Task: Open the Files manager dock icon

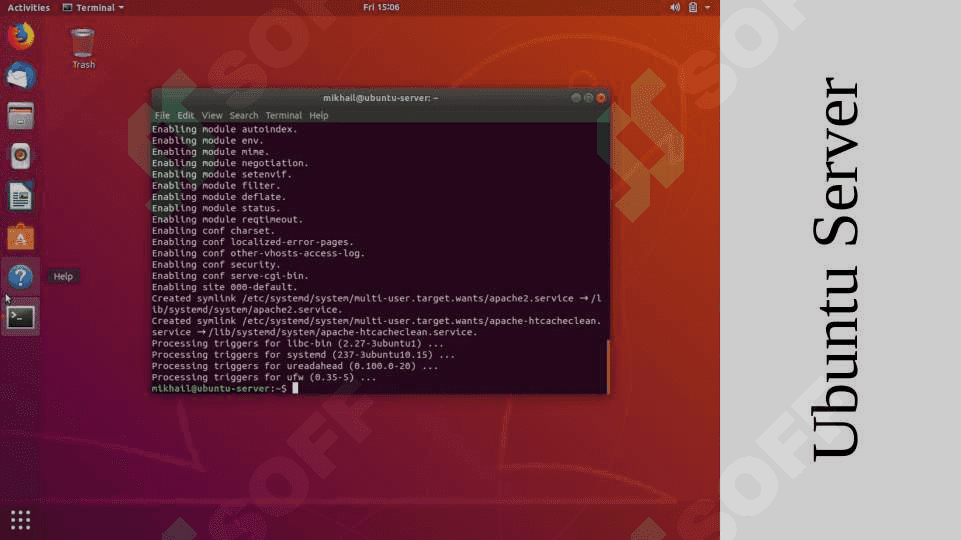Action: [21, 116]
